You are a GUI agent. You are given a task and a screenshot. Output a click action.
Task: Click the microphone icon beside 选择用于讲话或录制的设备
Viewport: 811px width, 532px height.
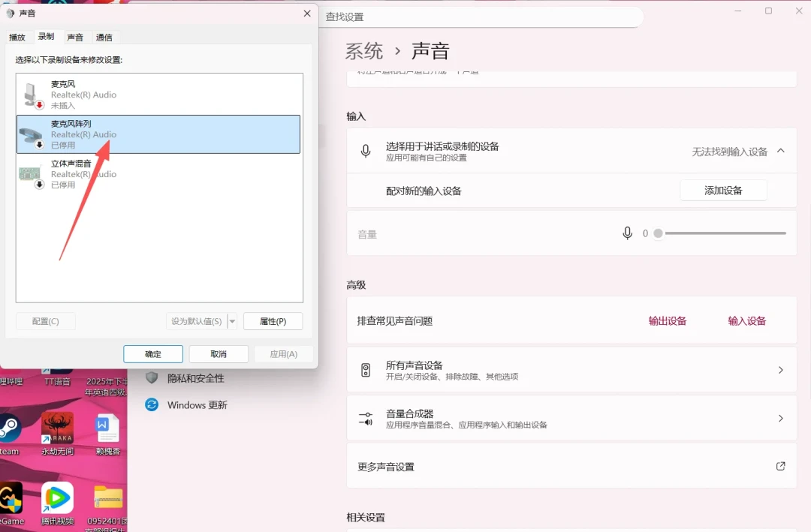[366, 151]
